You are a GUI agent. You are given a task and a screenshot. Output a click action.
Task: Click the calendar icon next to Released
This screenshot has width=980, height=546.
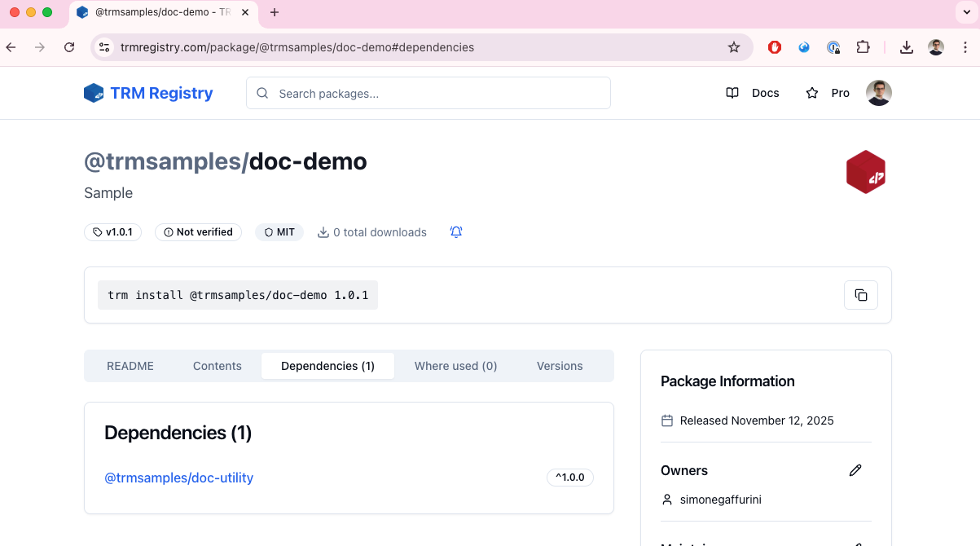[x=667, y=421]
